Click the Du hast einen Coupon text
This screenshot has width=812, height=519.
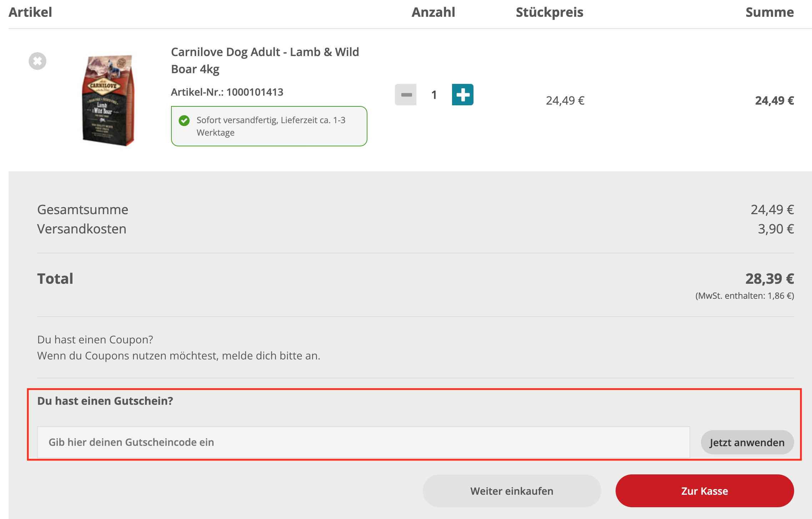[x=95, y=339]
